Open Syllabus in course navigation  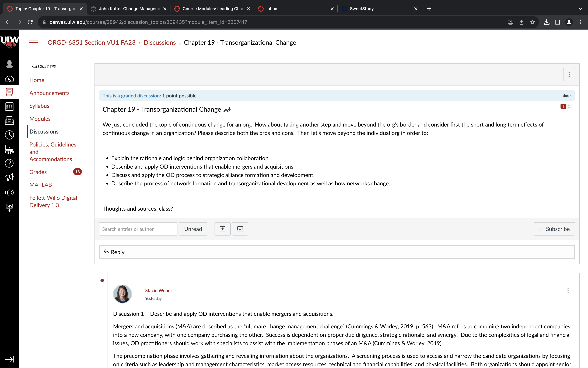(x=39, y=106)
